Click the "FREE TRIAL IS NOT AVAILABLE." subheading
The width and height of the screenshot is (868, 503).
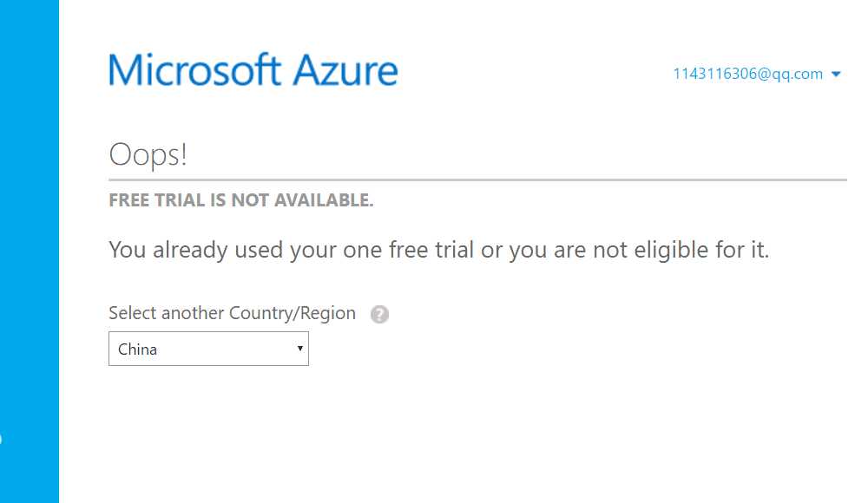(240, 200)
